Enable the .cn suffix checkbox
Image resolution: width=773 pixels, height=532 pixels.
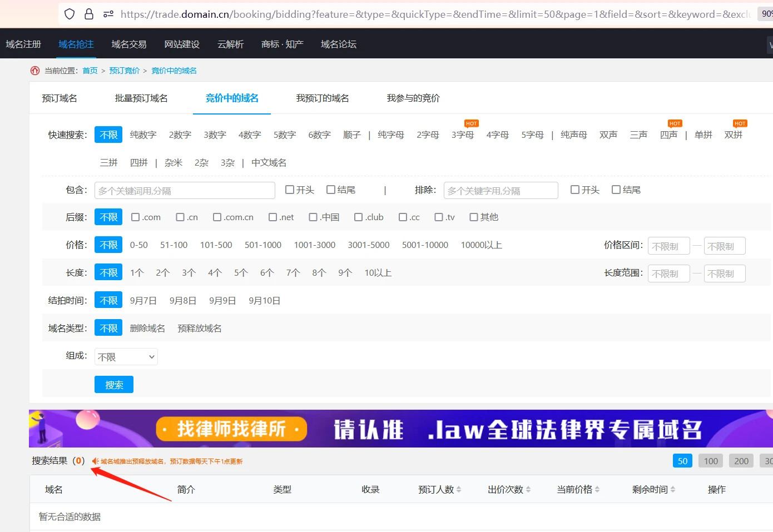pos(180,217)
